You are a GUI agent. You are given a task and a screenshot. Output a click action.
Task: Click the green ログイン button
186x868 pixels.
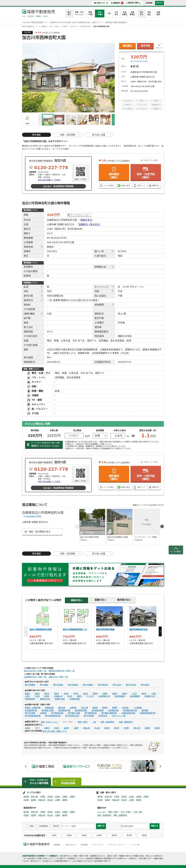[x=159, y=3]
